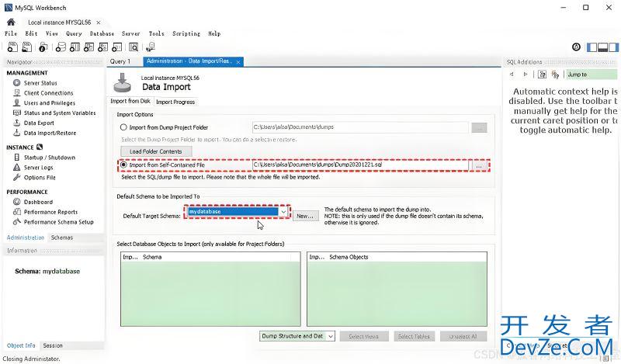This screenshot has height=364, width=621.
Task: Switch to Query 1 tab
Action: 120,61
